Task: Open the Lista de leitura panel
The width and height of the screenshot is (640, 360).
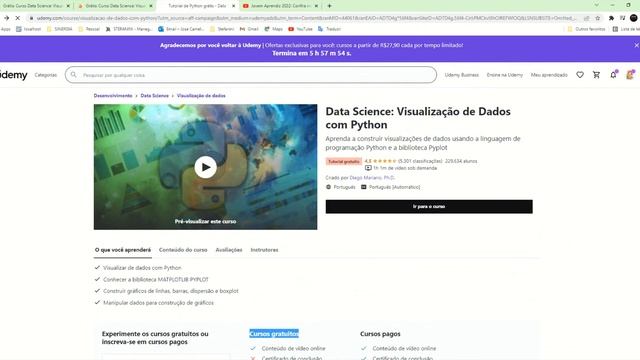Action: coord(627,29)
